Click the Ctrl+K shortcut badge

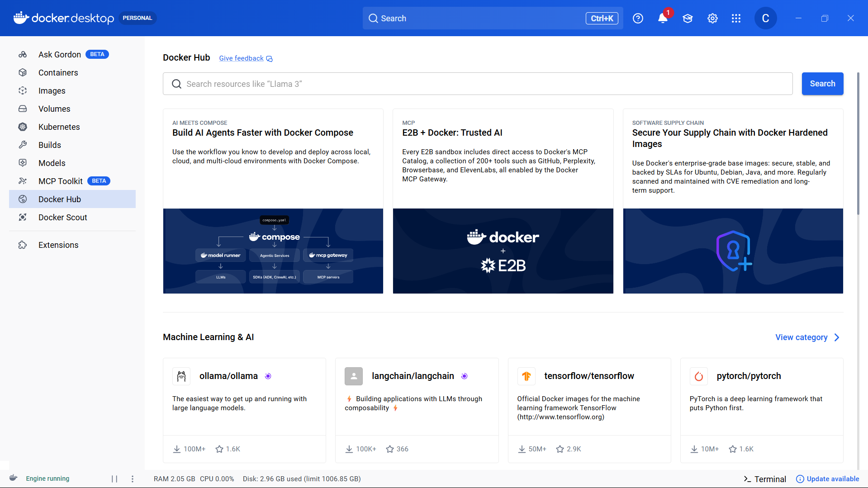[602, 18]
